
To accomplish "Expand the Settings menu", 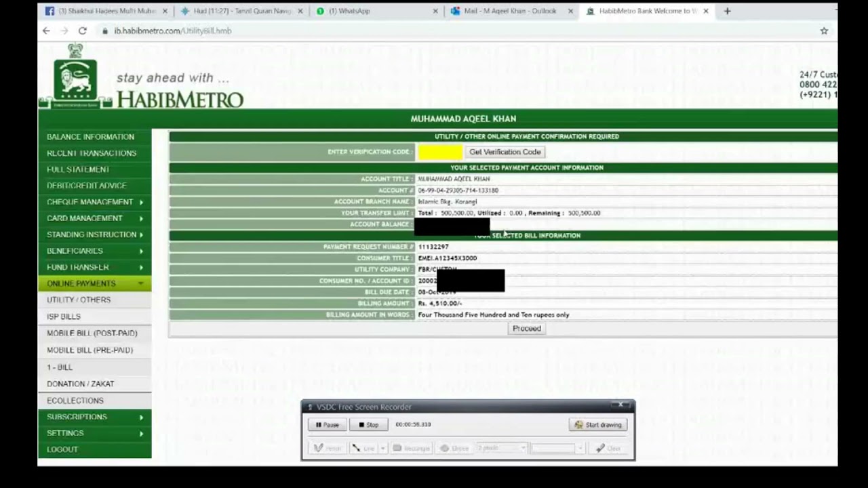I will [x=94, y=433].
